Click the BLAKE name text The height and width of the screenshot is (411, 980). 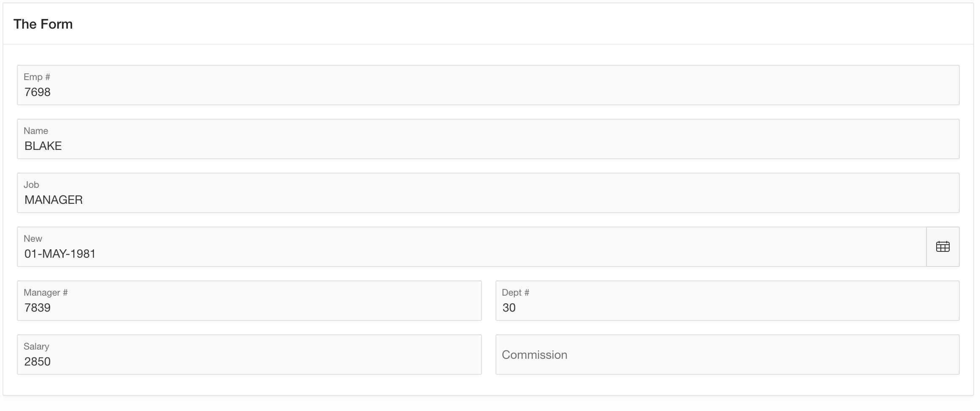pos(43,146)
